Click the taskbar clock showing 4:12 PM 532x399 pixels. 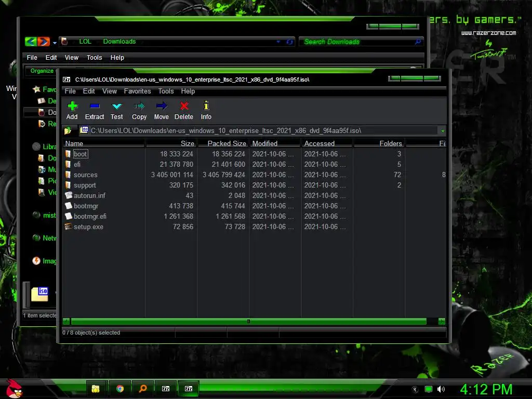pyautogui.click(x=486, y=389)
